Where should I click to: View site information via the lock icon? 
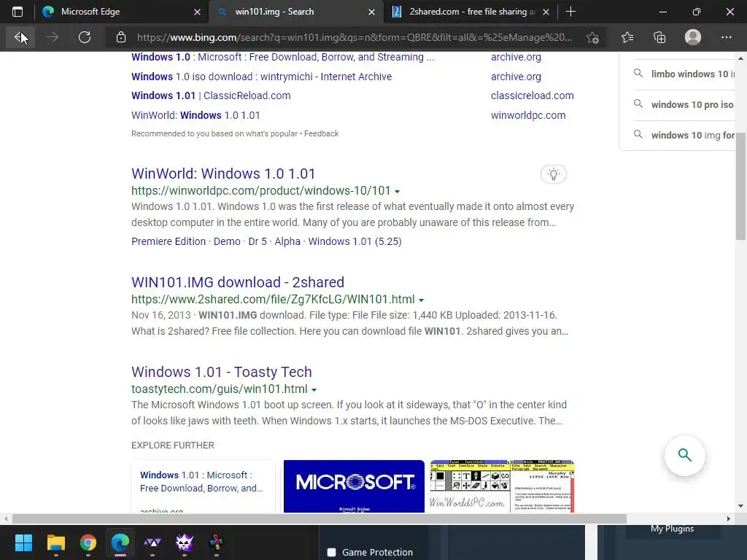[121, 37]
